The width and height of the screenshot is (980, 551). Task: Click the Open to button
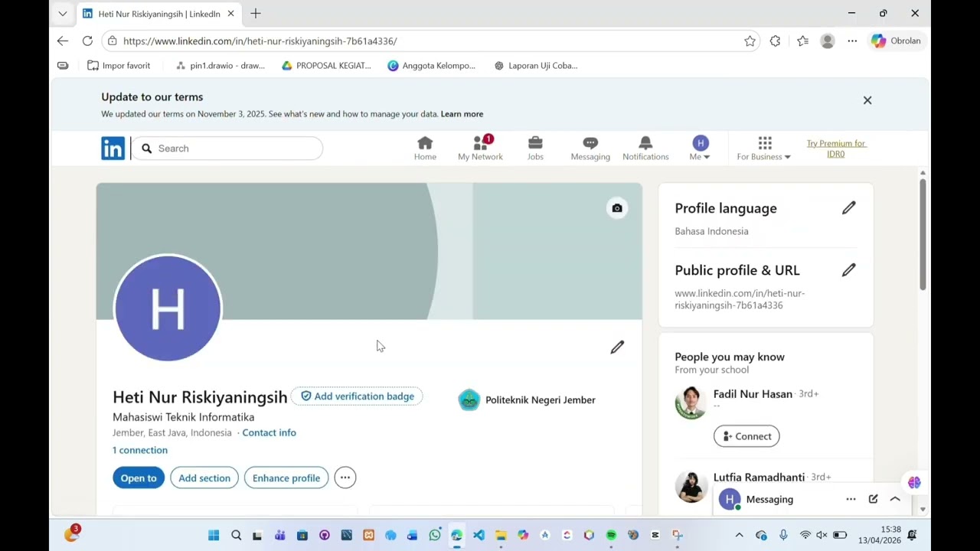click(x=139, y=478)
